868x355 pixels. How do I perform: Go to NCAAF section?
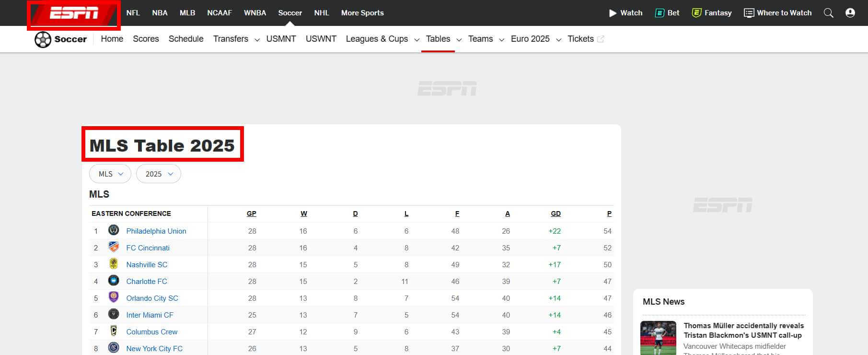tap(220, 13)
